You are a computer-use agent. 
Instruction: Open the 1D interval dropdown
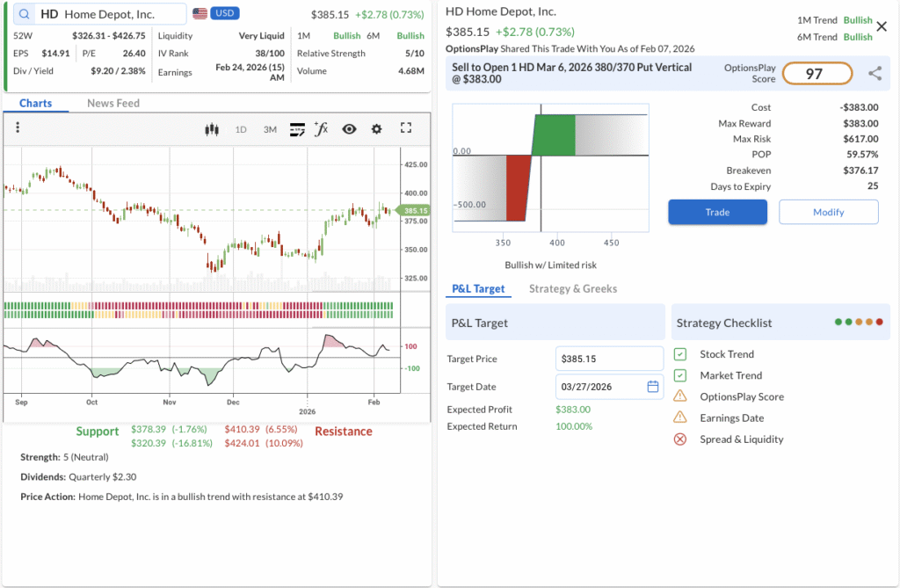(x=241, y=129)
